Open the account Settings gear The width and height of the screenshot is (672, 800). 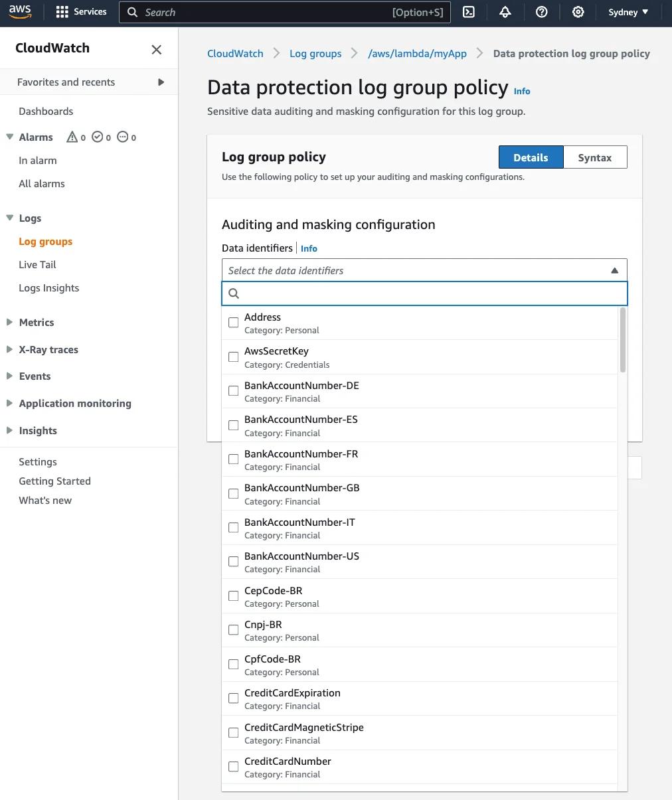(578, 11)
